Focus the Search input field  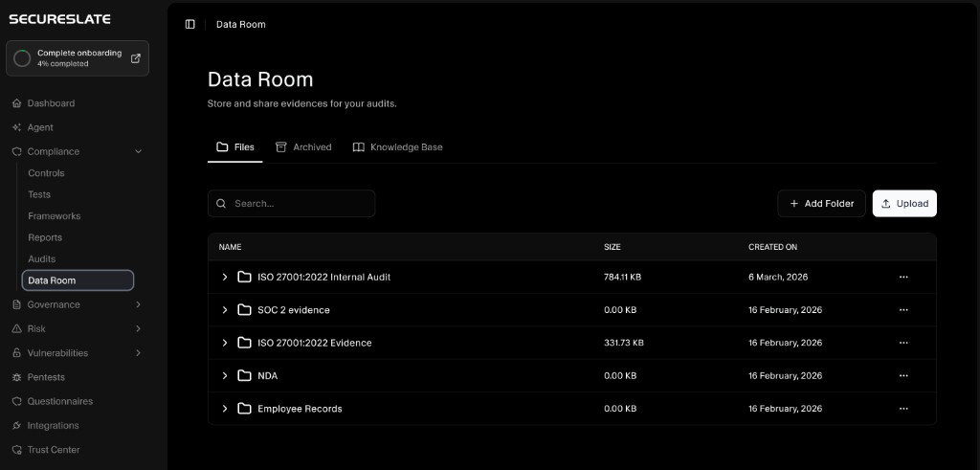pyautogui.click(x=291, y=204)
